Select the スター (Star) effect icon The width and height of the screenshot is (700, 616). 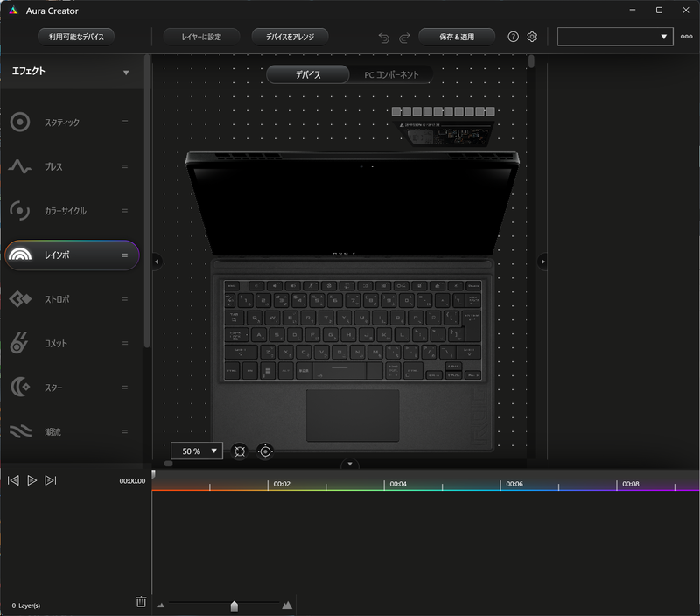pyautogui.click(x=20, y=387)
